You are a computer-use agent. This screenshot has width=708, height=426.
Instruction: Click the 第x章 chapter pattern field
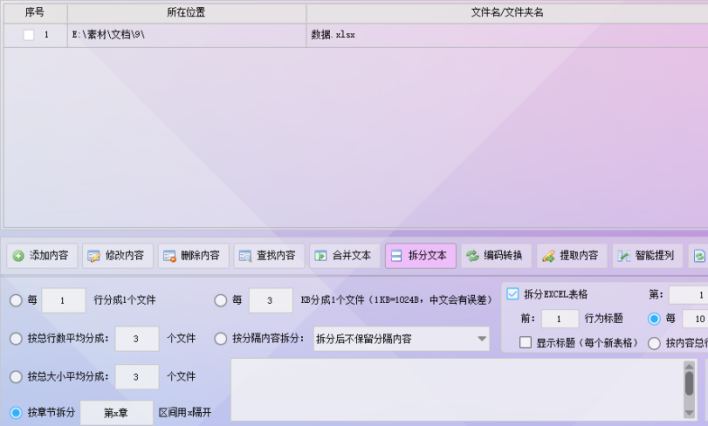click(116, 412)
